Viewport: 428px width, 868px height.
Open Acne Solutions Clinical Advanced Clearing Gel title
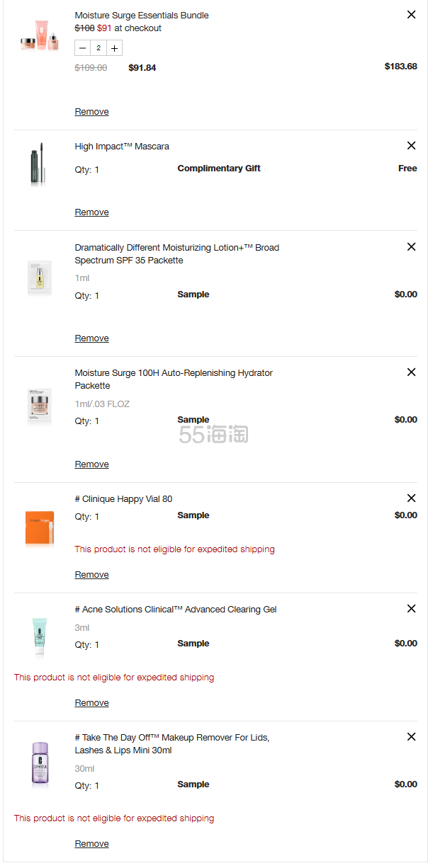tap(176, 610)
